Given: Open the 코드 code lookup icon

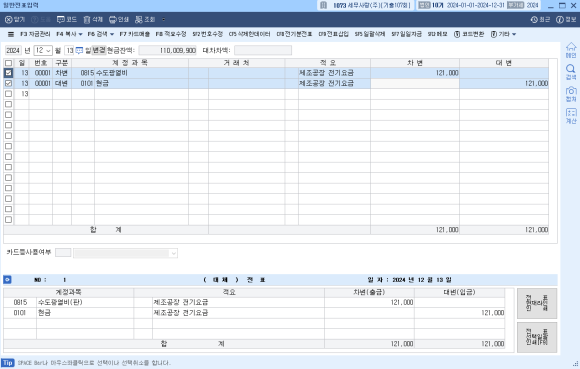Looking at the screenshot, I should coord(61,20).
